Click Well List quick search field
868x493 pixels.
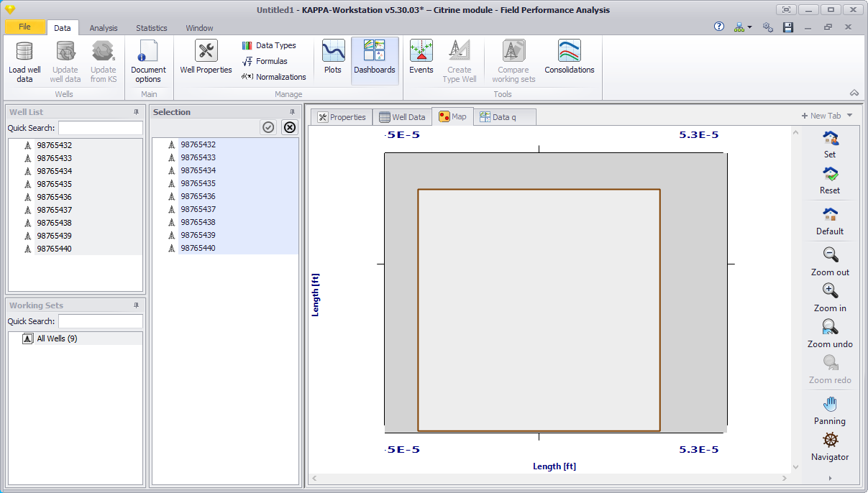pos(101,128)
